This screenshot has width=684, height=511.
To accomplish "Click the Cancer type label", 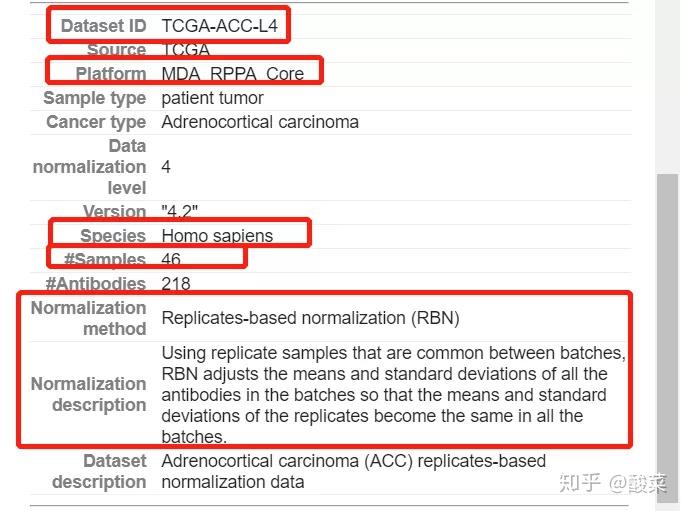I will [x=96, y=122].
